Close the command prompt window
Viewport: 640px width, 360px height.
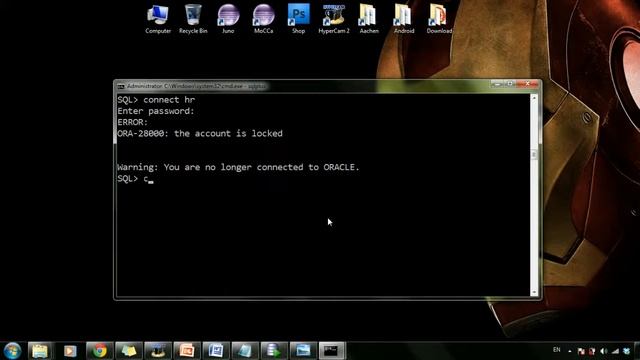coord(527,84)
